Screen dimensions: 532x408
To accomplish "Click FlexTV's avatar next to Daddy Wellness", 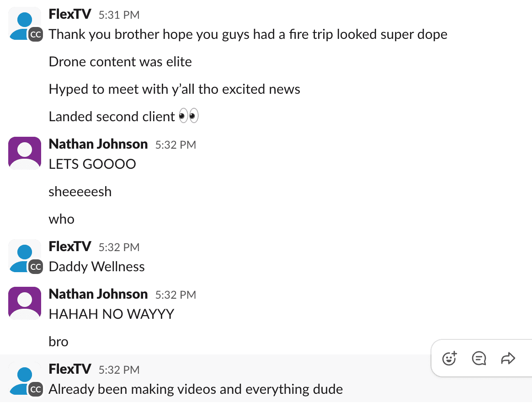I will 26,256.
